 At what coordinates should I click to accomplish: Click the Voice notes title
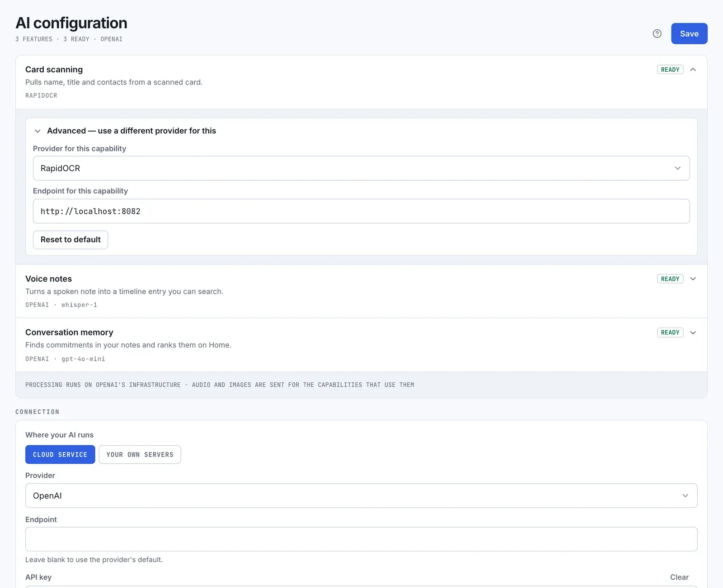[x=48, y=279]
